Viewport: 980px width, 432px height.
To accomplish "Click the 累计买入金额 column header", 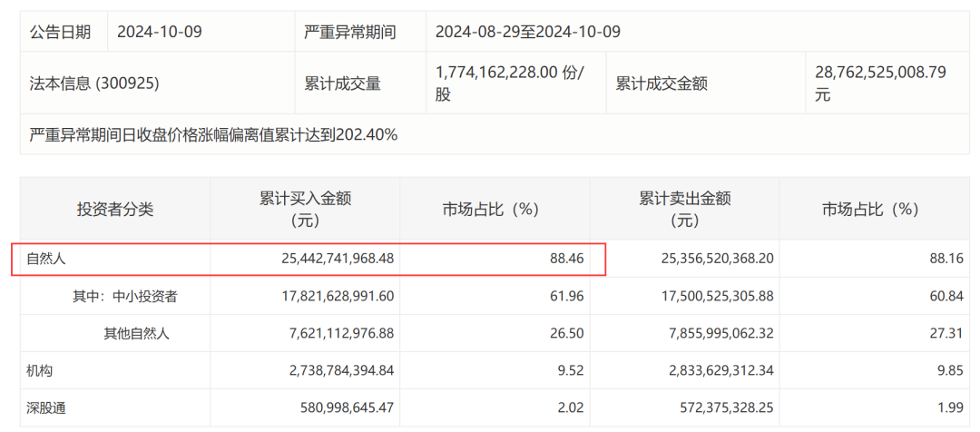I will point(305,210).
